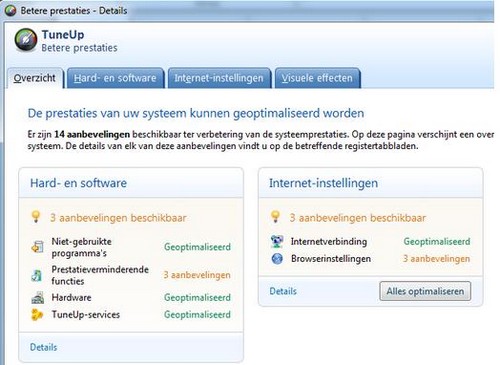Click 3 aanbevelingen next to Browserinstellingen
The height and width of the screenshot is (365, 500).
437,259
